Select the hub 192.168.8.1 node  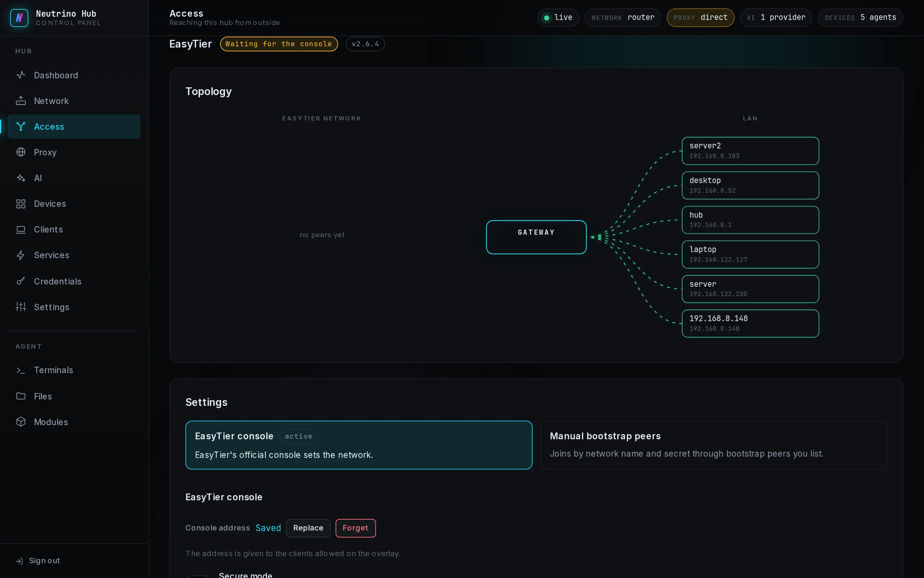(x=750, y=220)
